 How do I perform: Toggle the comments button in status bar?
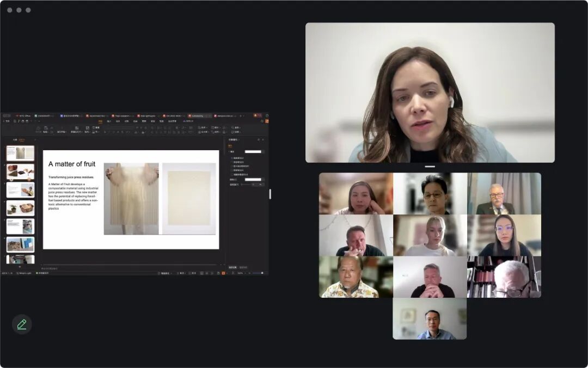click(x=192, y=273)
